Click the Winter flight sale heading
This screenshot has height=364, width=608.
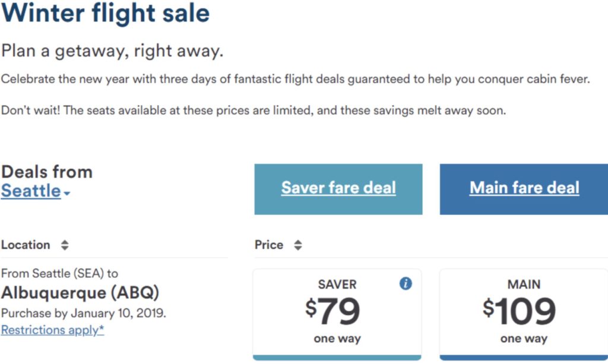pos(106,13)
